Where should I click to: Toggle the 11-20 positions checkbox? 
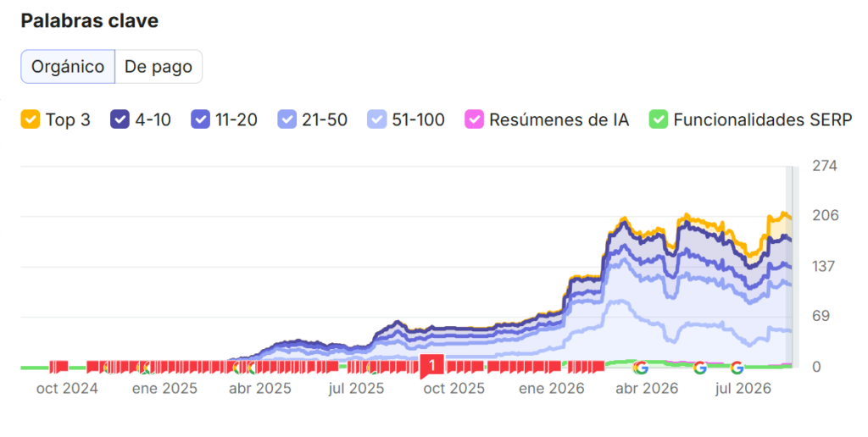pyautogui.click(x=200, y=119)
